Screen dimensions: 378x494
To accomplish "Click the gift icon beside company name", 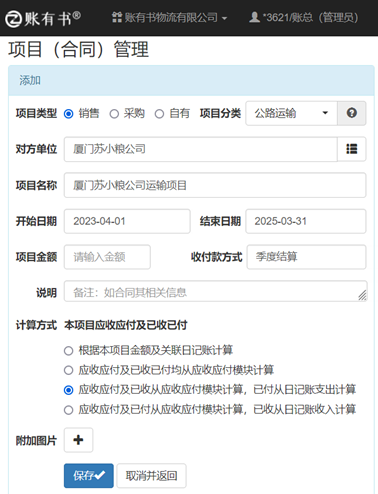I will tap(117, 18).
